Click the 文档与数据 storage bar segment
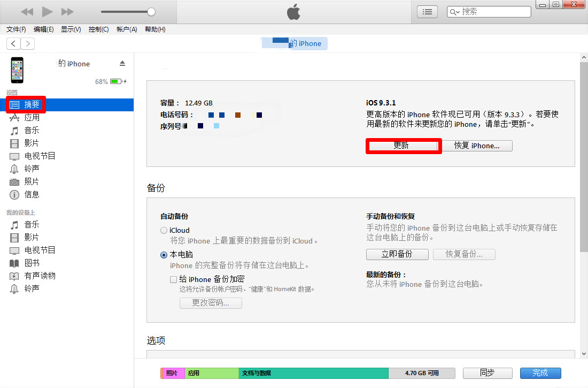This screenshot has width=588, height=388. pyautogui.click(x=313, y=373)
